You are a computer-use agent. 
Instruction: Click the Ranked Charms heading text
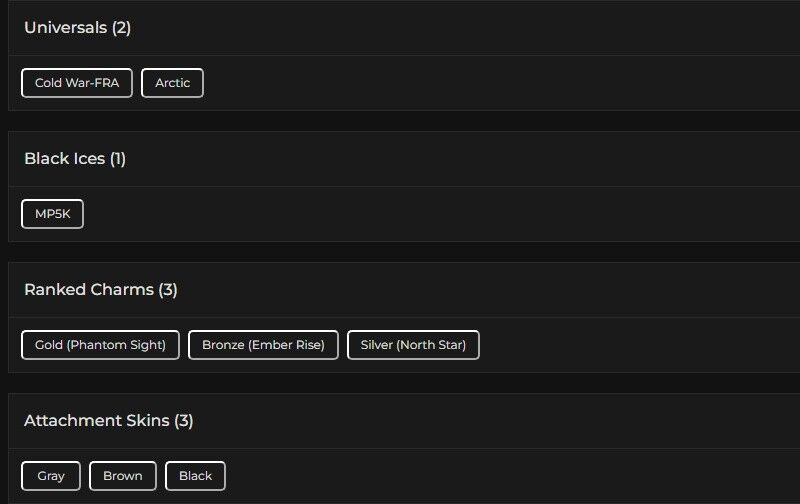[88, 290]
